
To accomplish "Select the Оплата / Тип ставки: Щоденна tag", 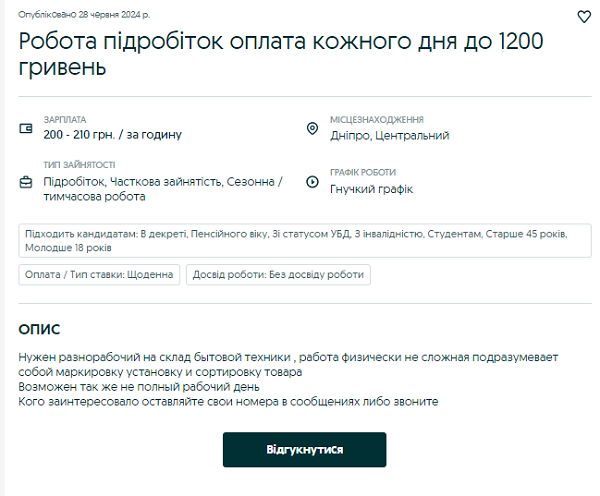I will pos(99,274).
